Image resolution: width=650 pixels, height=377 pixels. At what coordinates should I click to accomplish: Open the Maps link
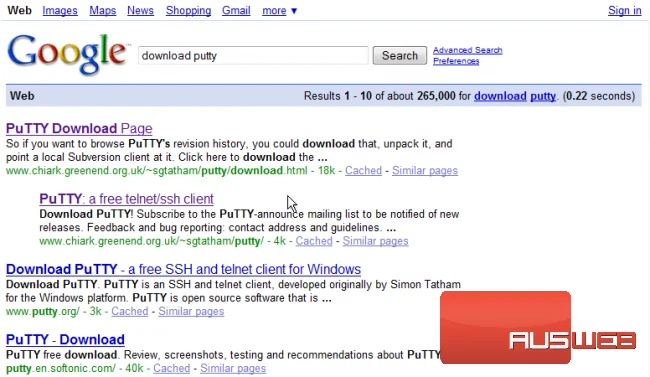(103, 10)
